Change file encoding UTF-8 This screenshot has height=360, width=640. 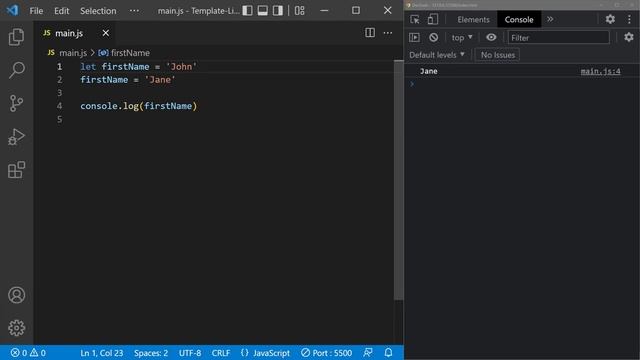click(190, 353)
